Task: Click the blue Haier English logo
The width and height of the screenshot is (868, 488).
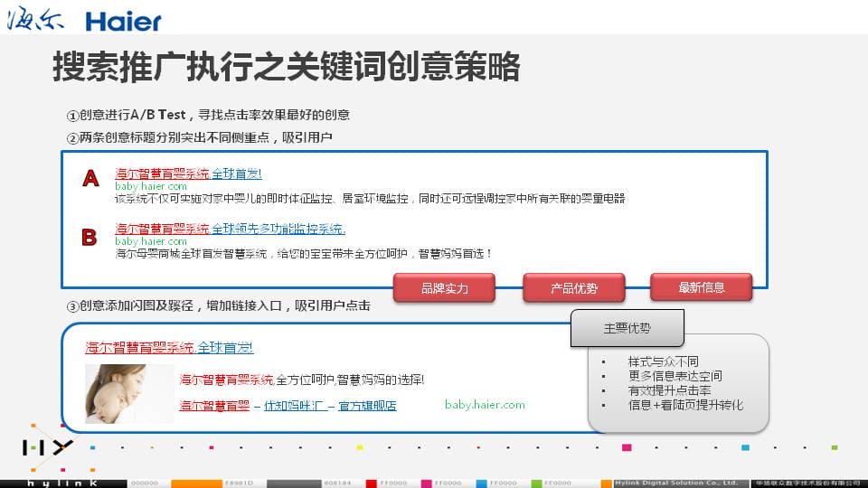Action: [x=123, y=22]
